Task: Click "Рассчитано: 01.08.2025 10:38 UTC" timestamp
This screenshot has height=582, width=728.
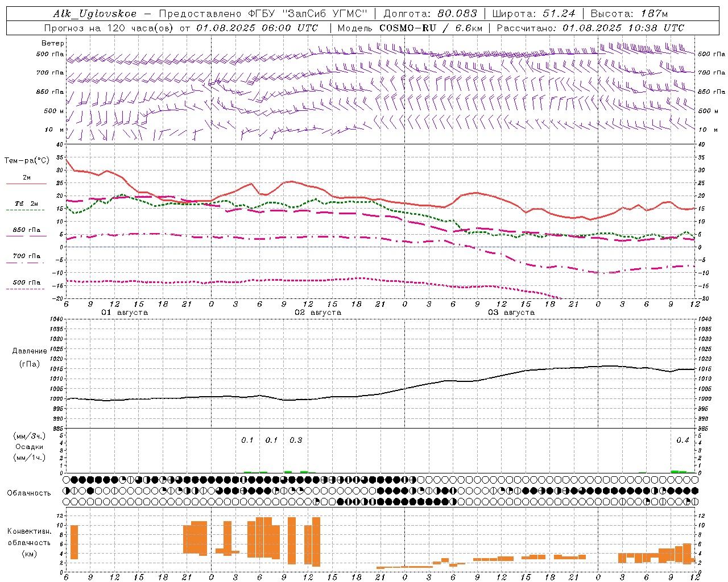Action: (590, 28)
